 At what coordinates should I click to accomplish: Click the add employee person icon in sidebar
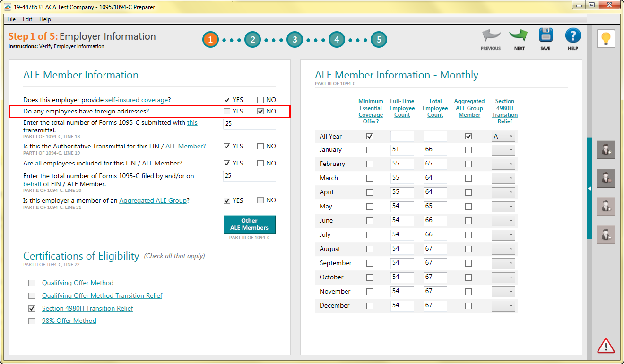coord(606,150)
